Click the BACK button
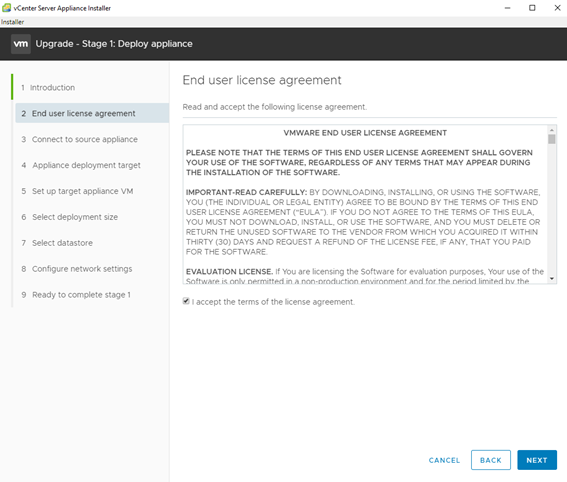This screenshot has height=482, width=567. coord(491,460)
